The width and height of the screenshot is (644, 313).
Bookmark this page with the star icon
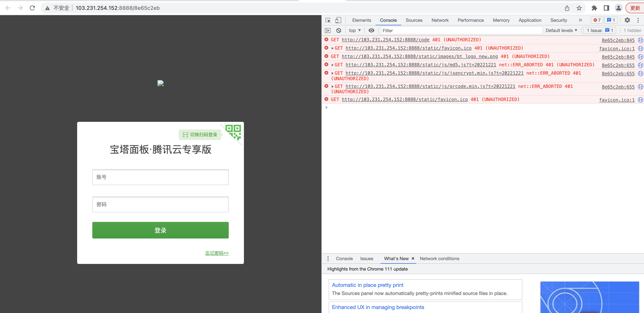point(579,8)
